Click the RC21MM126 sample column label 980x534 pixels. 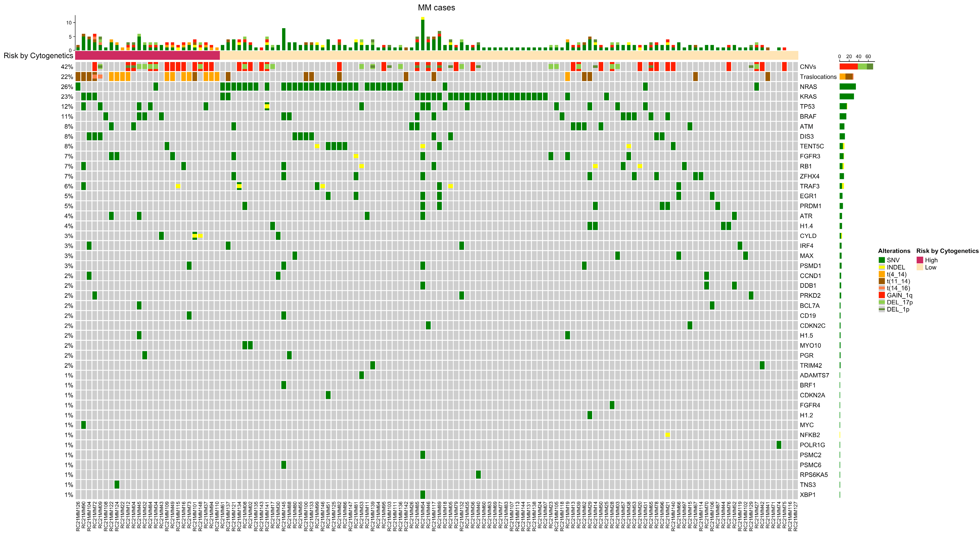click(78, 516)
